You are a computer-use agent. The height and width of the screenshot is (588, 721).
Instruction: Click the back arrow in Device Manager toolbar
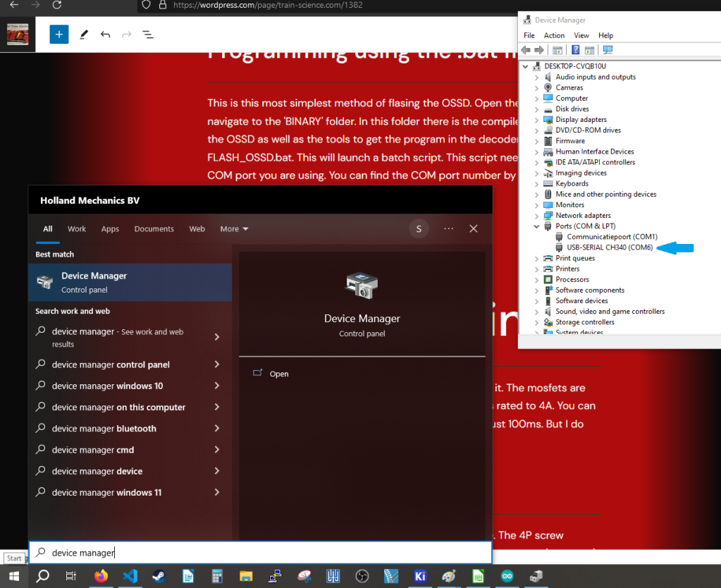click(x=525, y=49)
